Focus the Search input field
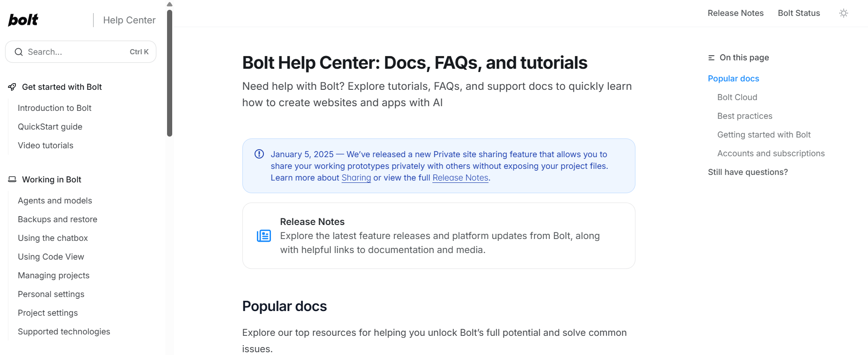The height and width of the screenshot is (355, 868). [80, 52]
